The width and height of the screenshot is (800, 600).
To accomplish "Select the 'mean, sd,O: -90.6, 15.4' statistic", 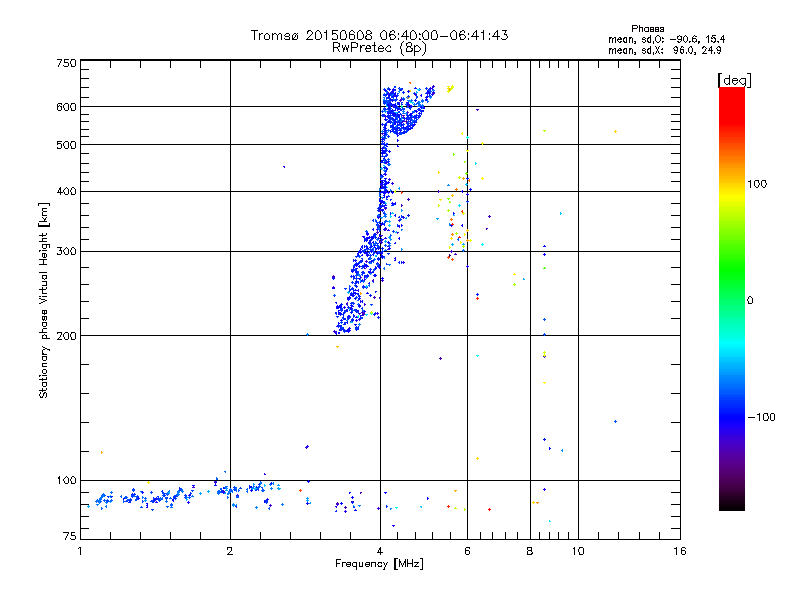I will (x=666, y=39).
